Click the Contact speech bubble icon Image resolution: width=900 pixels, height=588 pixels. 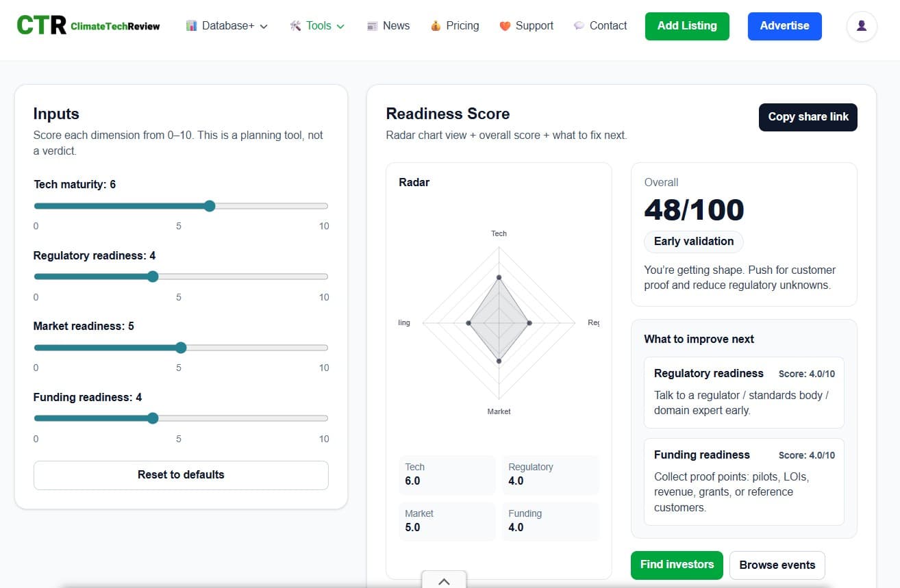[x=579, y=26]
